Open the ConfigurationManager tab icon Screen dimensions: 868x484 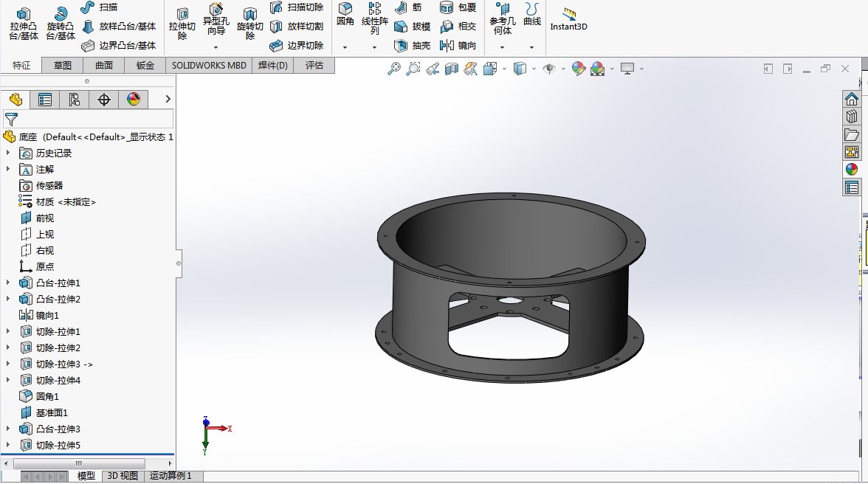coord(74,100)
